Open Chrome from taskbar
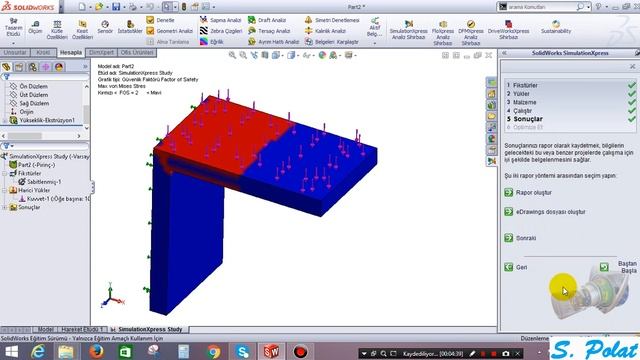The image size is (640, 360). click(213, 351)
